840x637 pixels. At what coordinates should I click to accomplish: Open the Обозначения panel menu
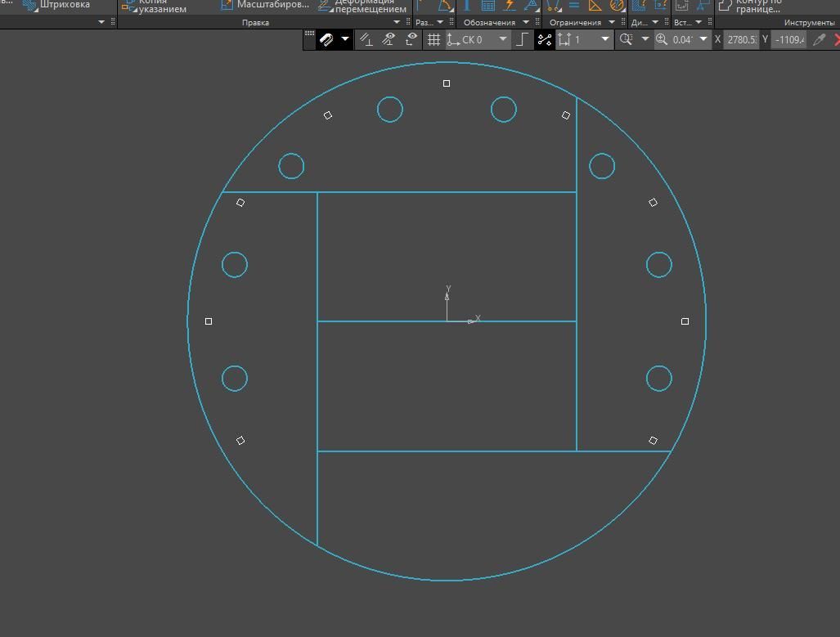(x=525, y=22)
